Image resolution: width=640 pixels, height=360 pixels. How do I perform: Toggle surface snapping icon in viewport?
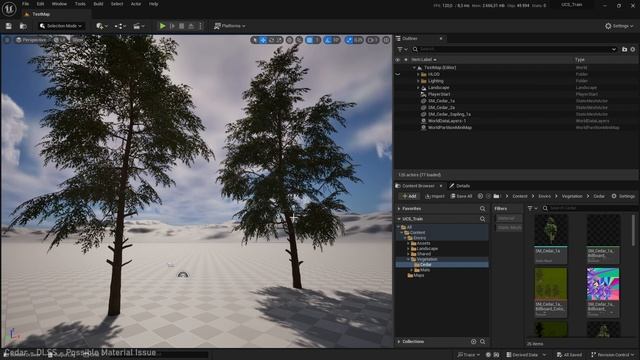point(299,40)
